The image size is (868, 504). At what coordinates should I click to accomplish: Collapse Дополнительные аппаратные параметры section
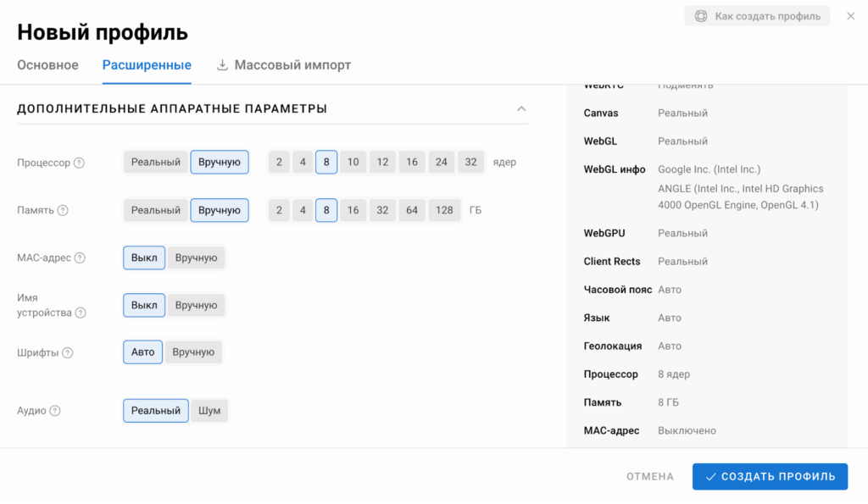point(521,108)
